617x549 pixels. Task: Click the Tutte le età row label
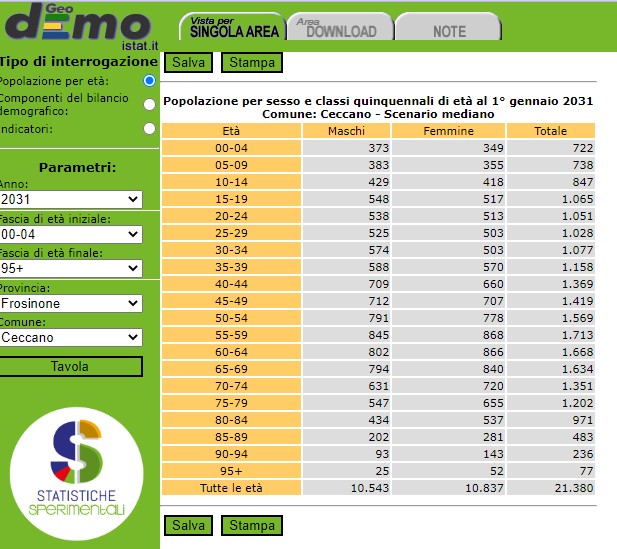[230, 487]
